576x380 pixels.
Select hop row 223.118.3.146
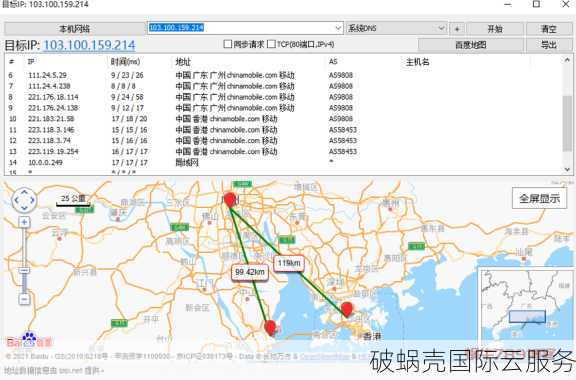pos(283,130)
